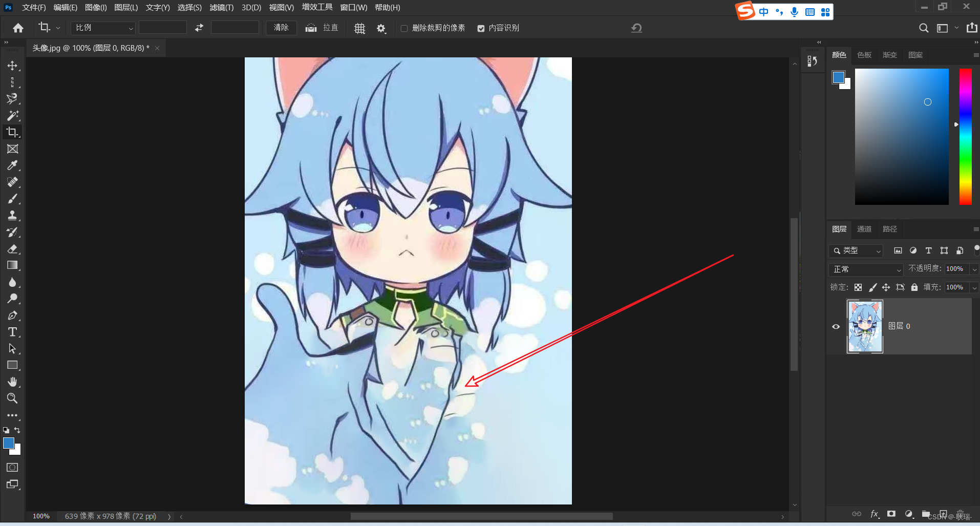Select the History Brush tool
The width and height of the screenshot is (980, 526).
(12, 232)
